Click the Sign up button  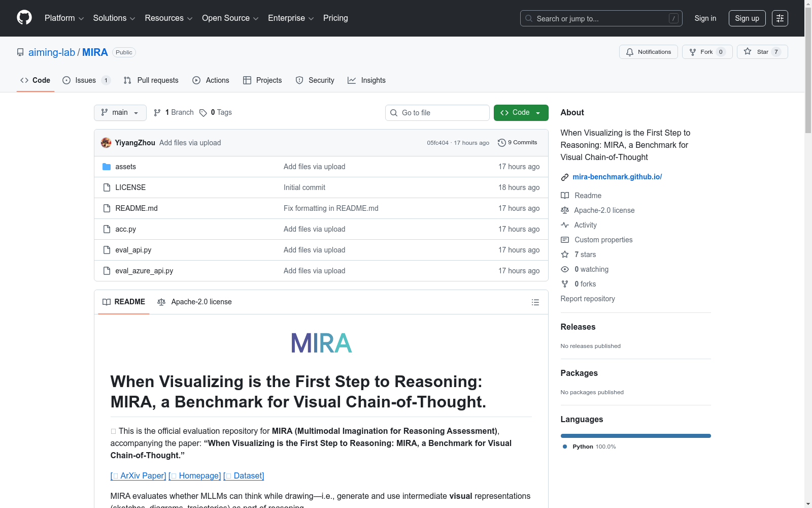pyautogui.click(x=747, y=18)
